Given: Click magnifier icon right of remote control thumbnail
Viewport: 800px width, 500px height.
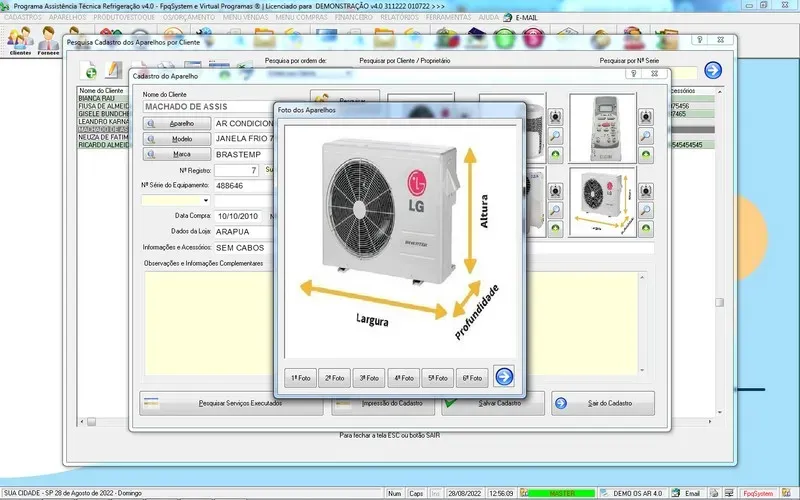Looking at the screenshot, I should (646, 135).
